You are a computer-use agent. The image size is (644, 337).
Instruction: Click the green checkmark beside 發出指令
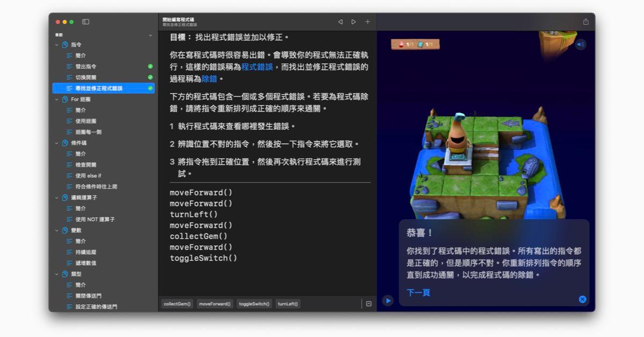[150, 67]
